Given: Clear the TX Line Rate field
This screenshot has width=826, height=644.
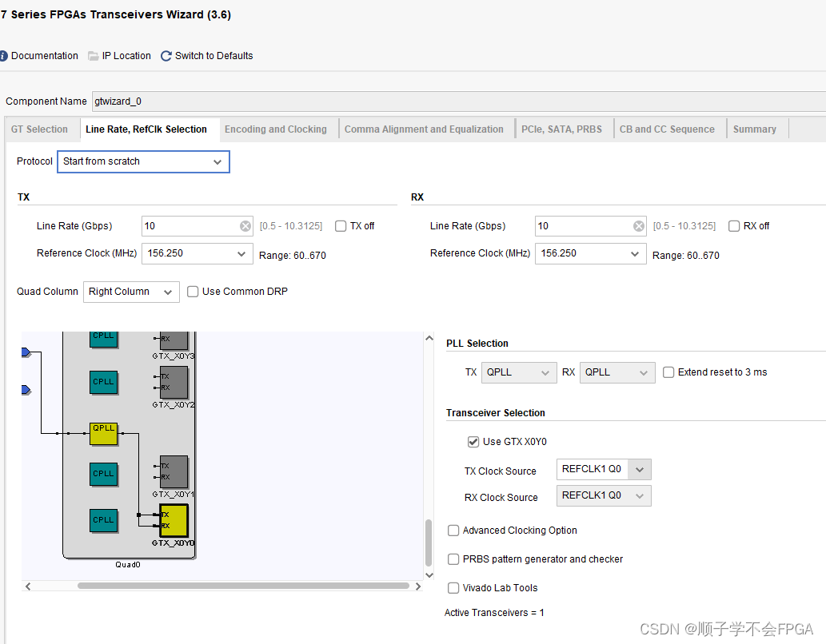Looking at the screenshot, I should tap(245, 226).
